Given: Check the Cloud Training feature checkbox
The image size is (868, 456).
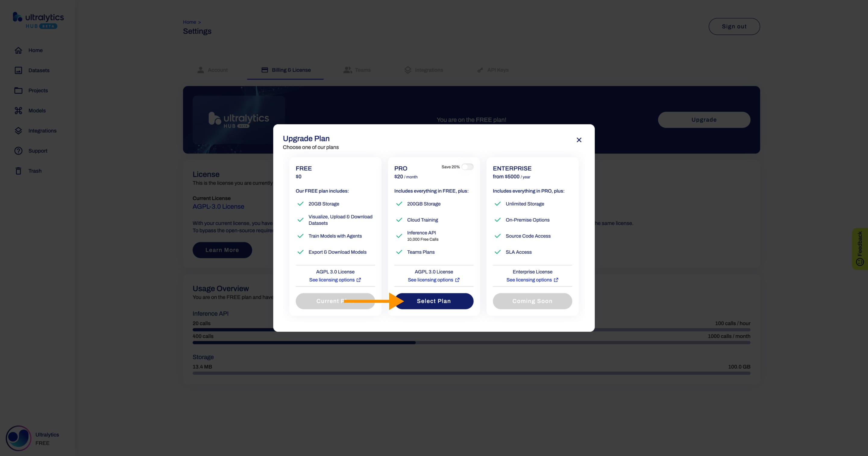Looking at the screenshot, I should tap(398, 219).
